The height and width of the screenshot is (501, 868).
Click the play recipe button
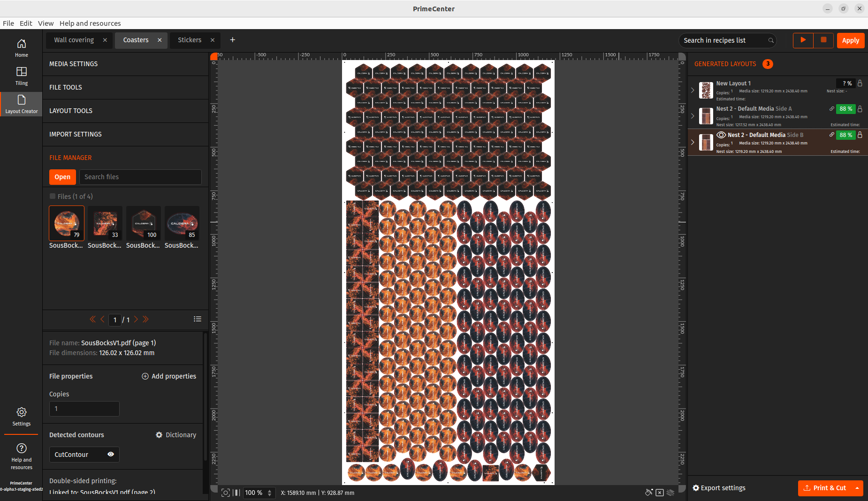(803, 40)
